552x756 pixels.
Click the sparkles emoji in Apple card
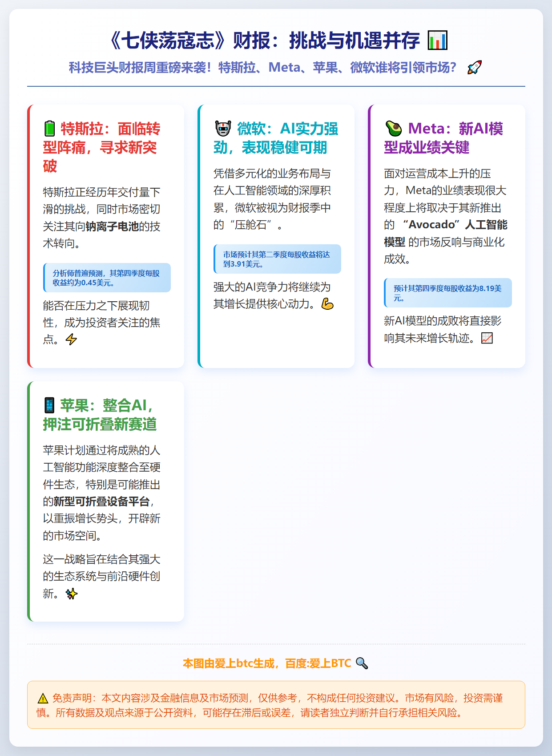pos(71,594)
